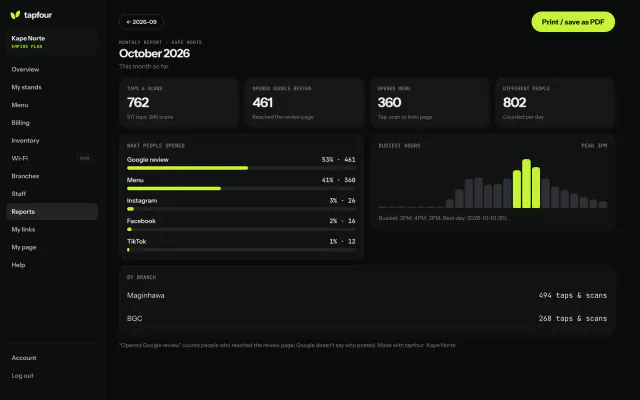Image resolution: width=640 pixels, height=400 pixels.
Task: Open Branches page
Action: point(52,176)
